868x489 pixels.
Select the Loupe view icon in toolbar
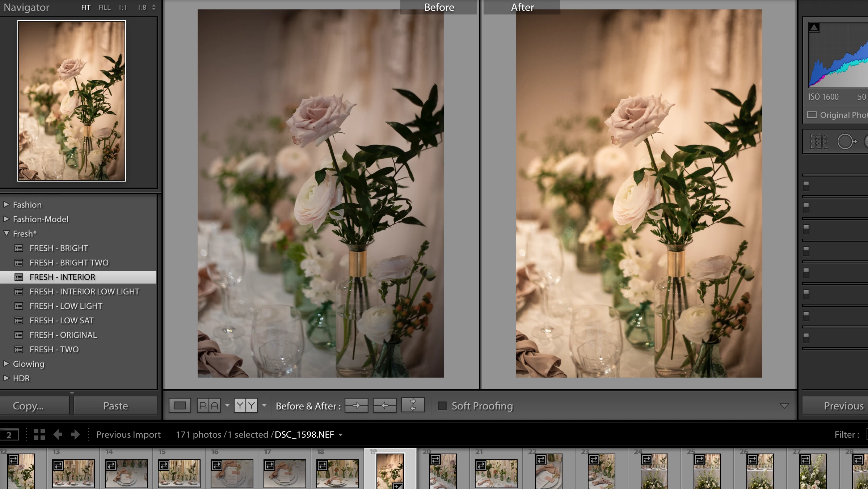(180, 405)
